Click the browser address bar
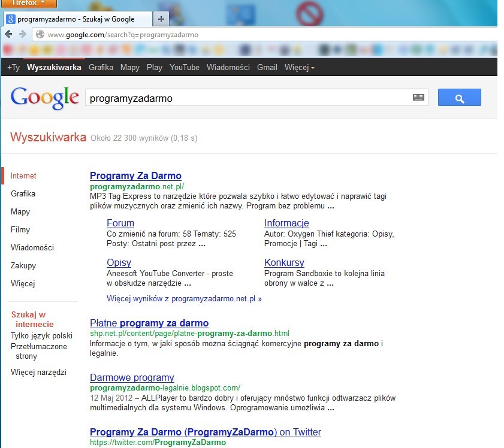Screen dimensions: 504x448 [x=264, y=34]
